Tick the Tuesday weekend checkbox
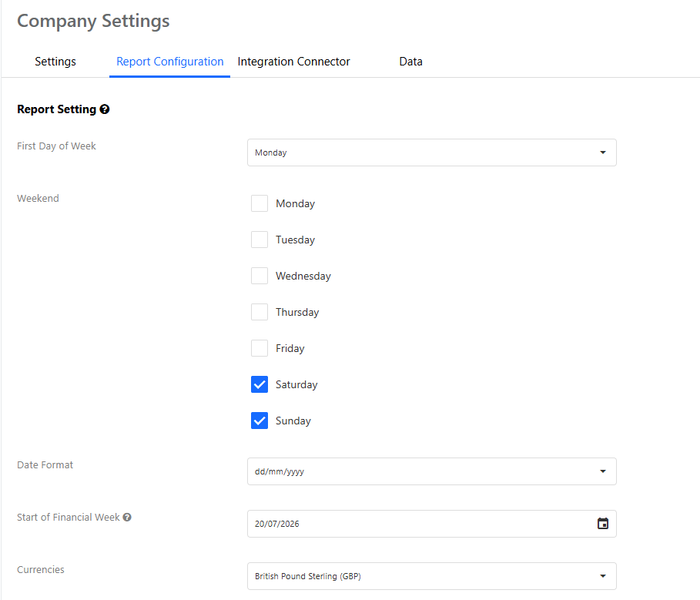 tap(260, 240)
